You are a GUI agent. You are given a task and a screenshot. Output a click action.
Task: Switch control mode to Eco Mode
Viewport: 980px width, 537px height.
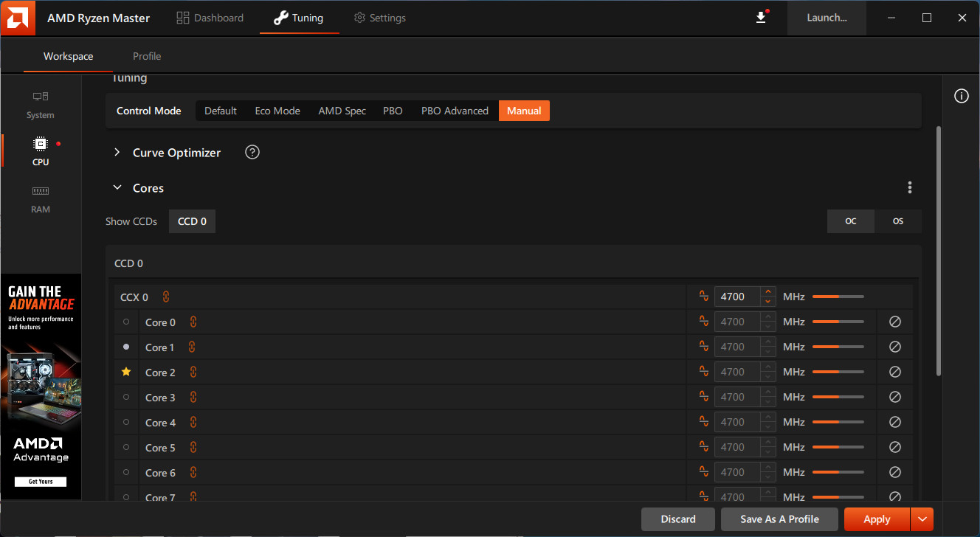[x=277, y=111]
